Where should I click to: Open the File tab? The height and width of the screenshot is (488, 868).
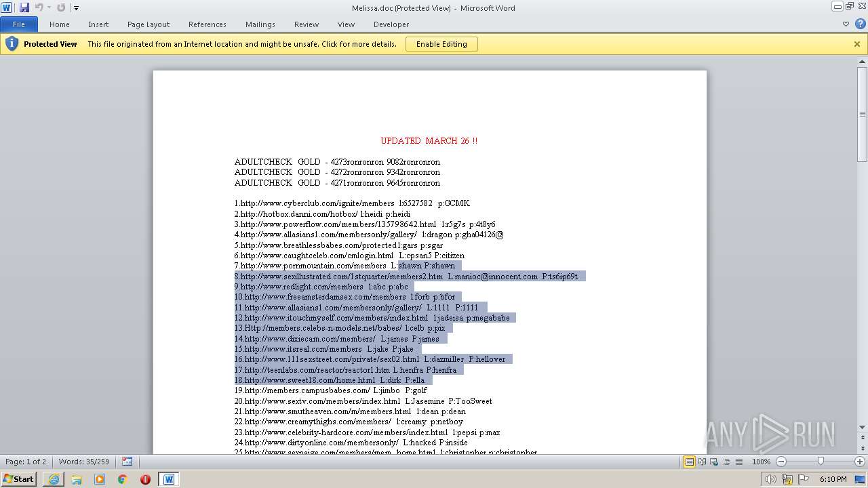[19, 24]
